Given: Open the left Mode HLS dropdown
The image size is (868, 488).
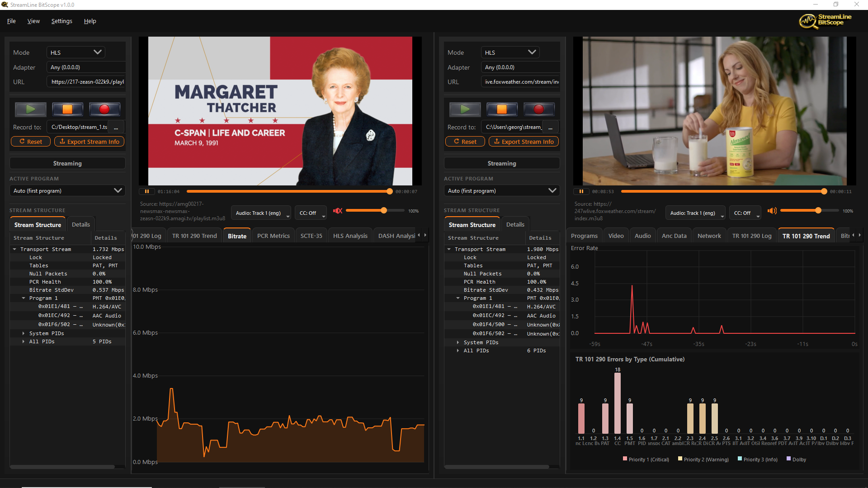Looking at the screenshot, I should [75, 52].
